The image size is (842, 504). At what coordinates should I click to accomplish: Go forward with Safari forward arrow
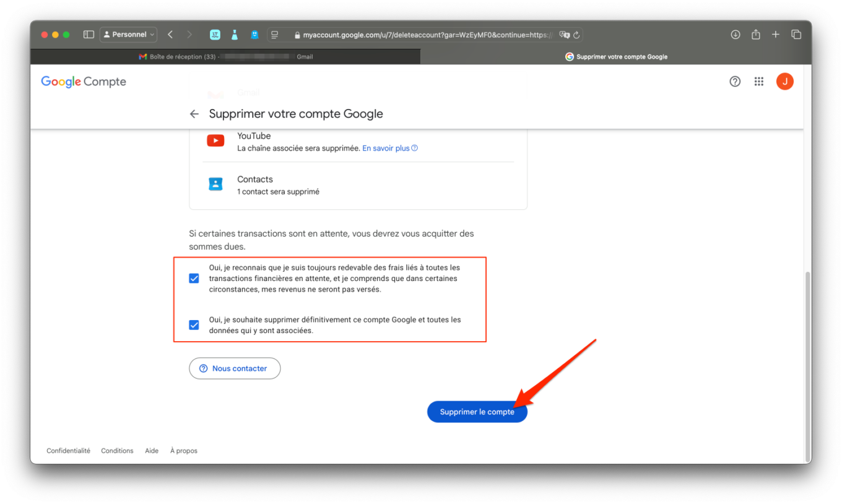point(189,35)
